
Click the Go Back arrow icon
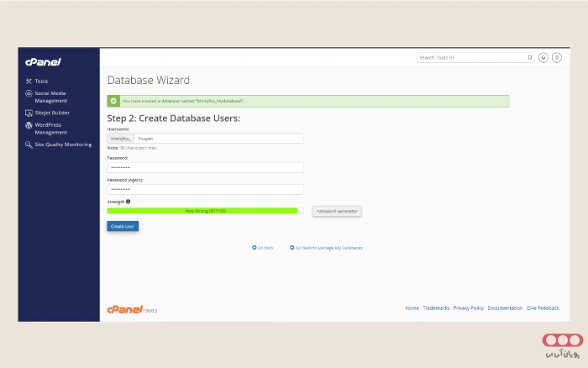click(255, 248)
